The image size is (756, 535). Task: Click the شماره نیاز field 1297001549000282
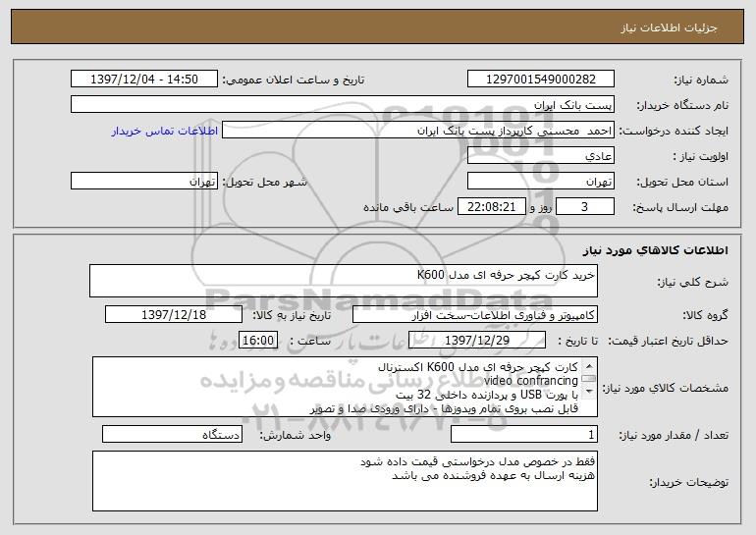540,80
